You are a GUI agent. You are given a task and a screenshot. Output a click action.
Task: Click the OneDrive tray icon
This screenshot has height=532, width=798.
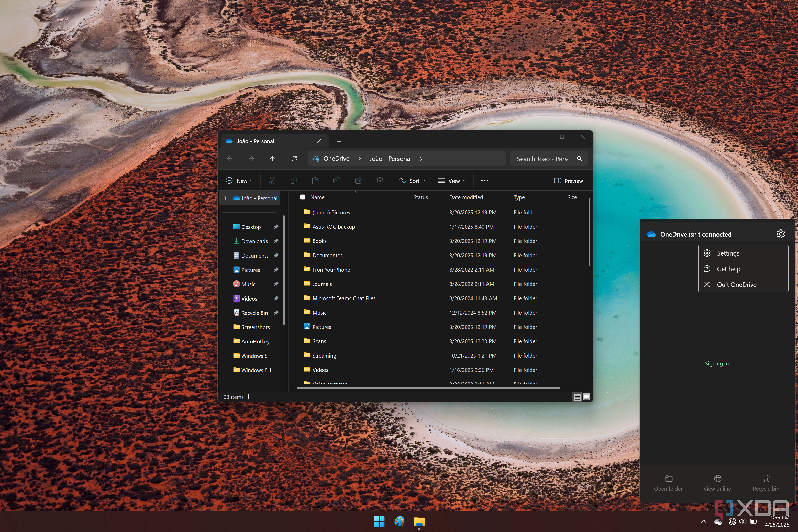(x=718, y=522)
